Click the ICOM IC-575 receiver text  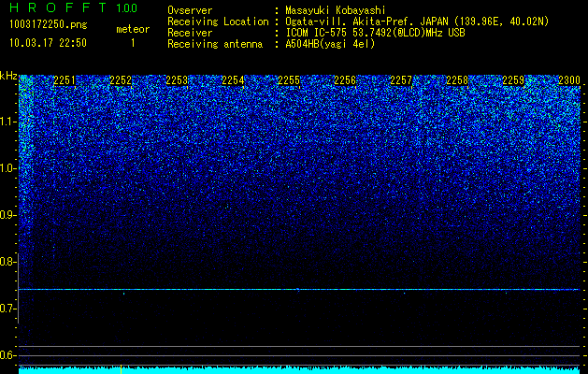(375, 33)
